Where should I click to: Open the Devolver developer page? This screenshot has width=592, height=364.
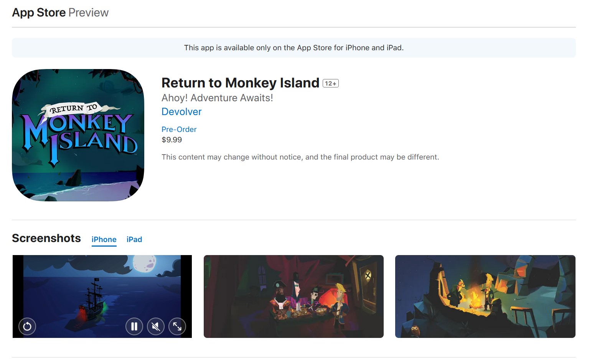pyautogui.click(x=181, y=112)
